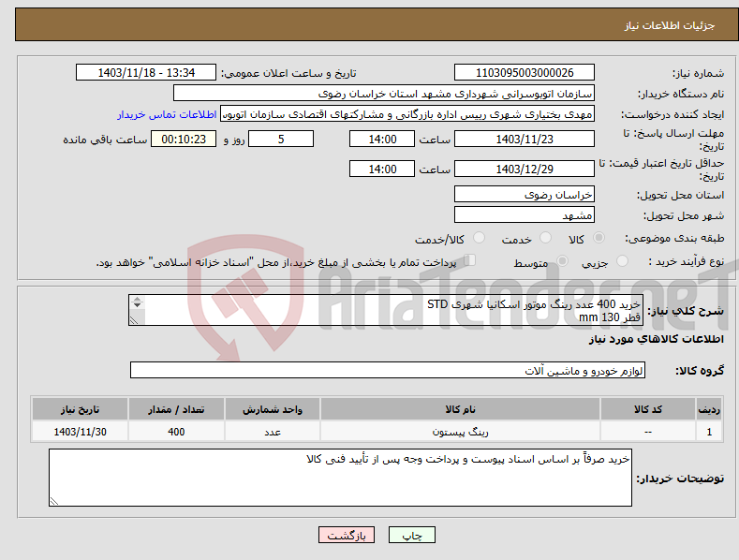Click the deadline time field beside 1403/11/23
This screenshot has width=739, height=560.
click(x=382, y=139)
